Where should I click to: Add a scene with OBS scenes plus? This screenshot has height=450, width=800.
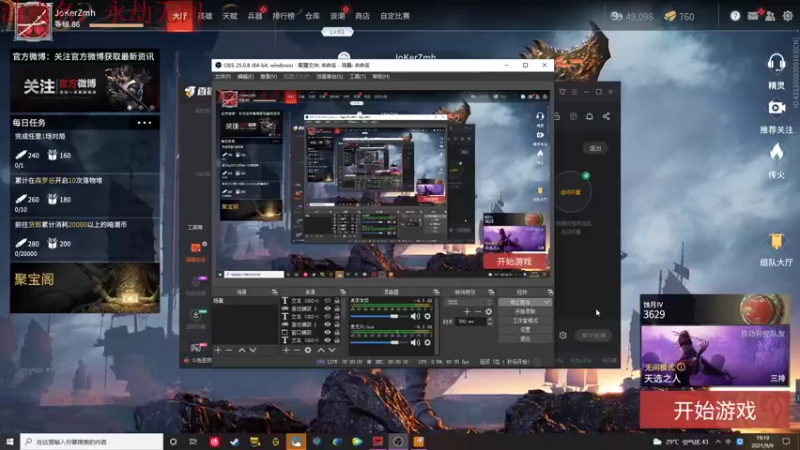pos(218,350)
